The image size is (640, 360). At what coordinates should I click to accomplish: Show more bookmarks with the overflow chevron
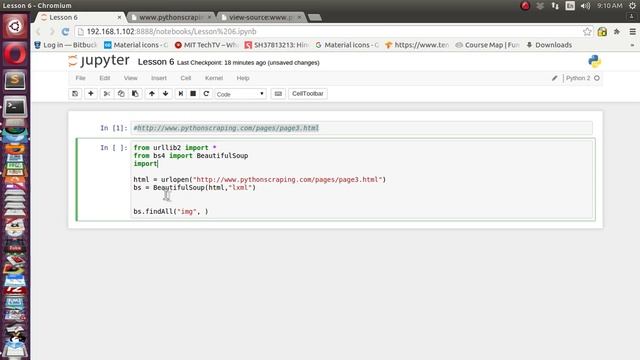(632, 45)
